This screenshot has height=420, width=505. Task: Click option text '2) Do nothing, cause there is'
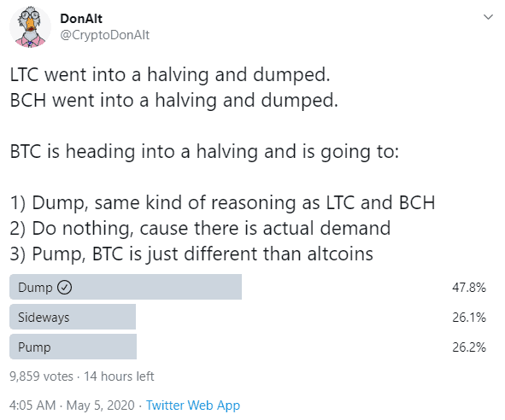tap(200, 229)
